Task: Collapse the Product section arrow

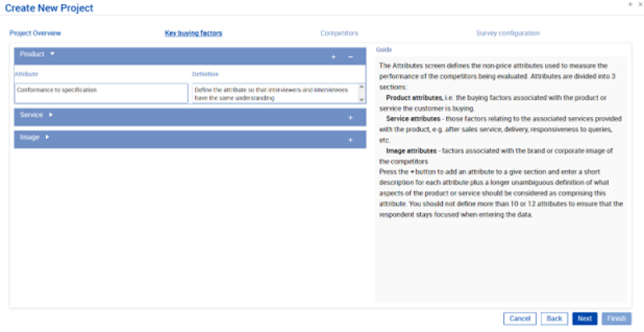Action: 52,55
